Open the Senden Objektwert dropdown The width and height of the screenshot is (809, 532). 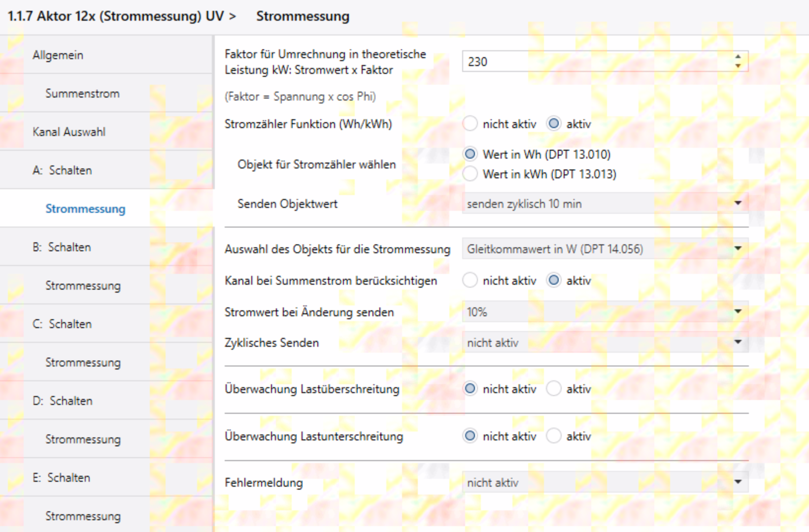pyautogui.click(x=605, y=203)
